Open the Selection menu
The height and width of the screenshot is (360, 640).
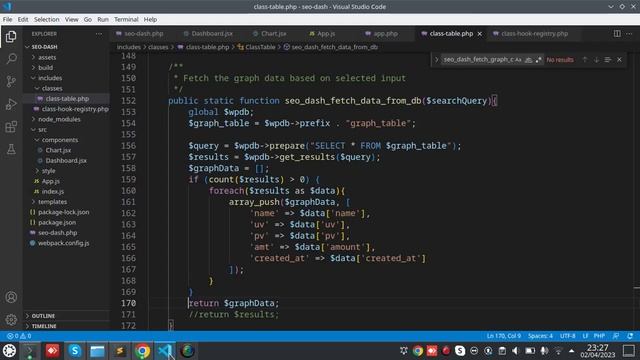point(47,19)
